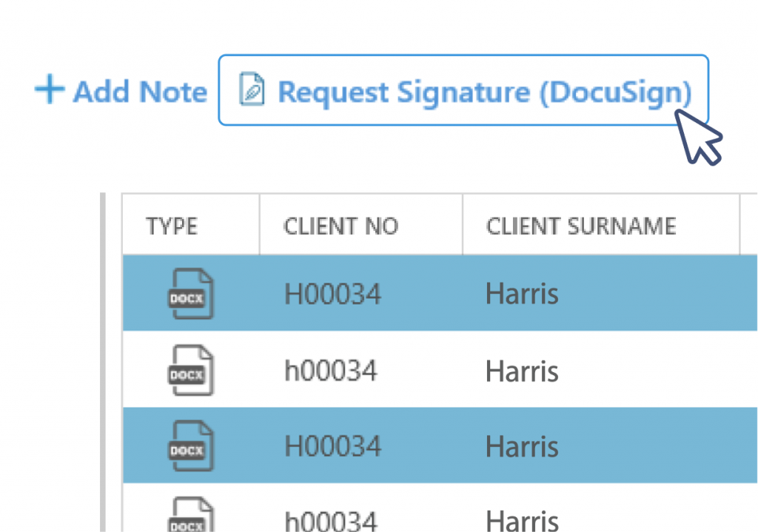This screenshot has height=532, width=758.
Task: Sort by the CLIENT NO column header
Action: (341, 226)
